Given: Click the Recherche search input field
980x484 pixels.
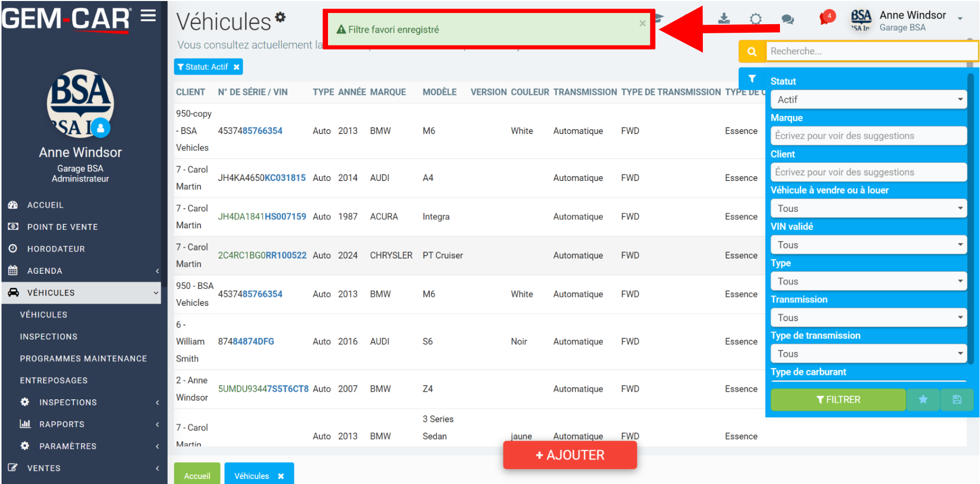Looking at the screenshot, I should [872, 51].
